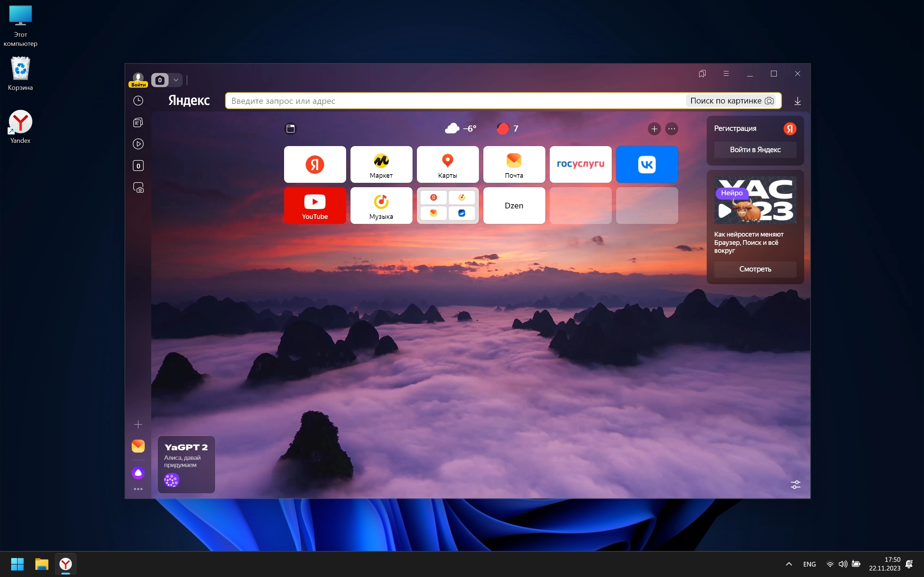Image resolution: width=924 pixels, height=577 pixels.
Task: Click Смотреть button on YAC card
Action: pos(755,269)
